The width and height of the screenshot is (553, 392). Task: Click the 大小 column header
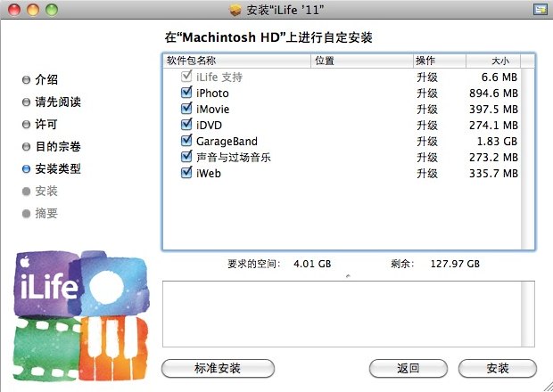(493, 61)
